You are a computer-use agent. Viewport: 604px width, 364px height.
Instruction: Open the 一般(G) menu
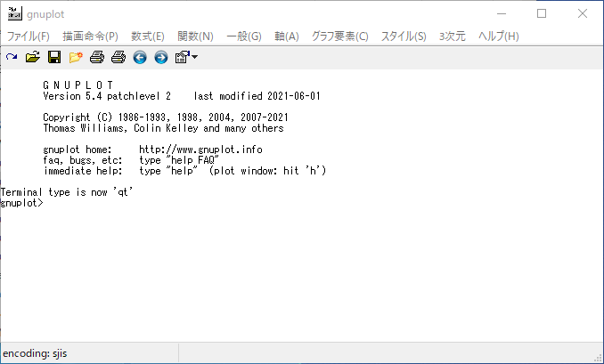pyautogui.click(x=244, y=36)
